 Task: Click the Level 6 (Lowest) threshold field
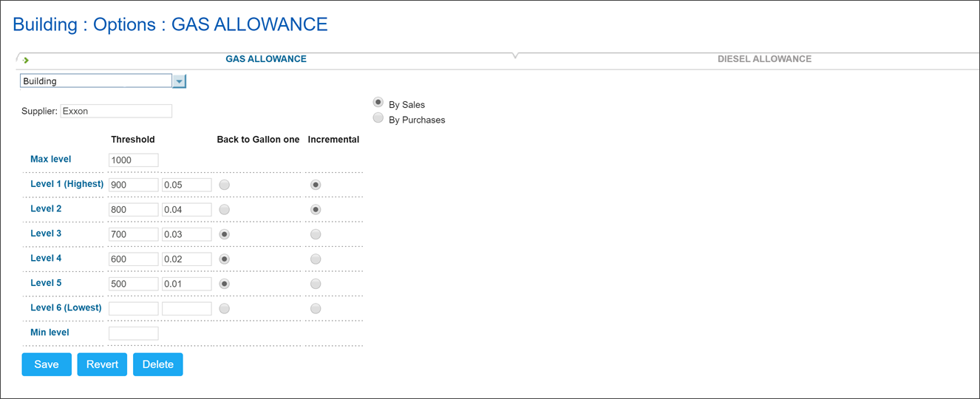134,308
